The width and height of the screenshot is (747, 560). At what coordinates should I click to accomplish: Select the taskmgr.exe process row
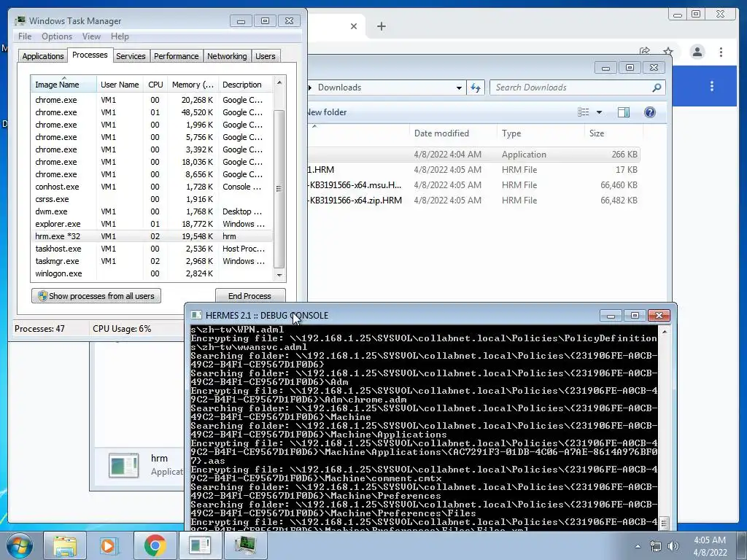tap(152, 261)
